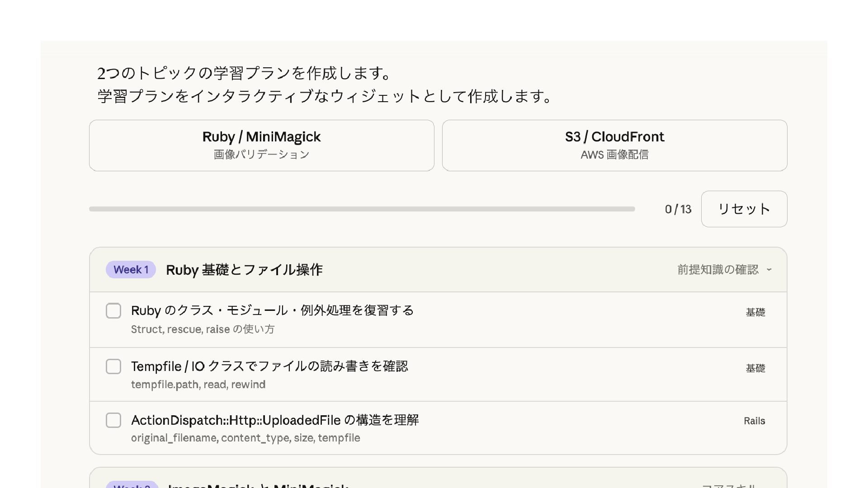Click the learning progress bar

point(362,209)
